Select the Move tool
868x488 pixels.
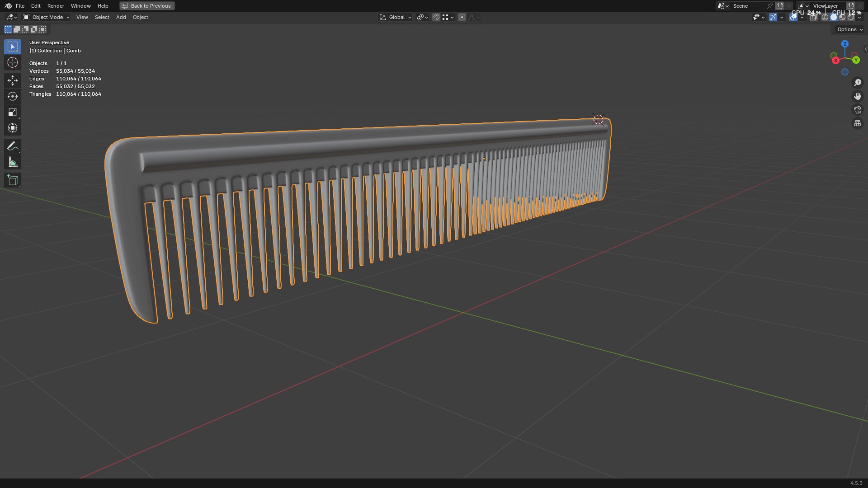point(13,80)
